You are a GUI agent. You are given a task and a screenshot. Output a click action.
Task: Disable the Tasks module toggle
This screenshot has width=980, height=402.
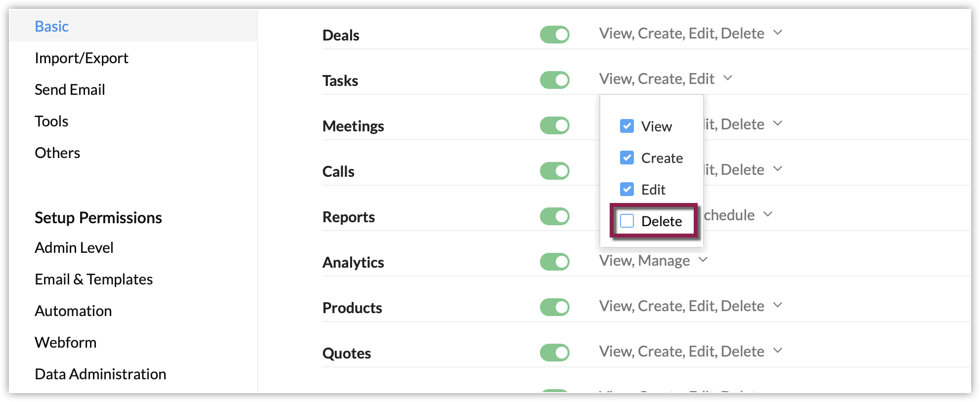[554, 80]
